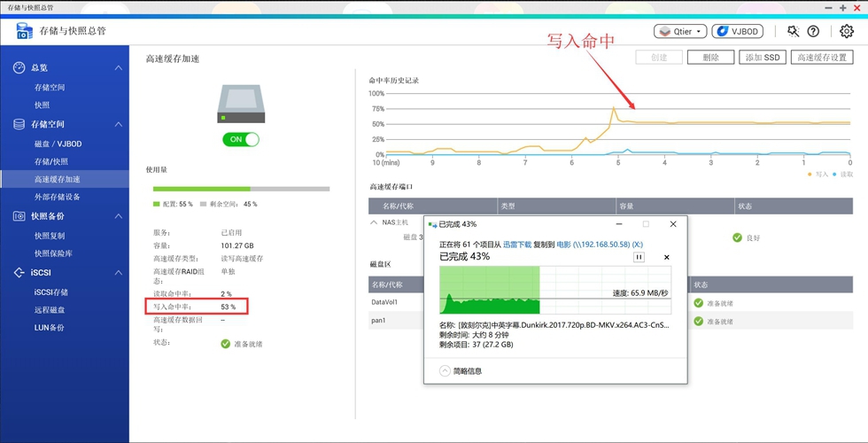868x443 pixels.
Task: Click the copy dialog title bar icon
Action: 432,224
